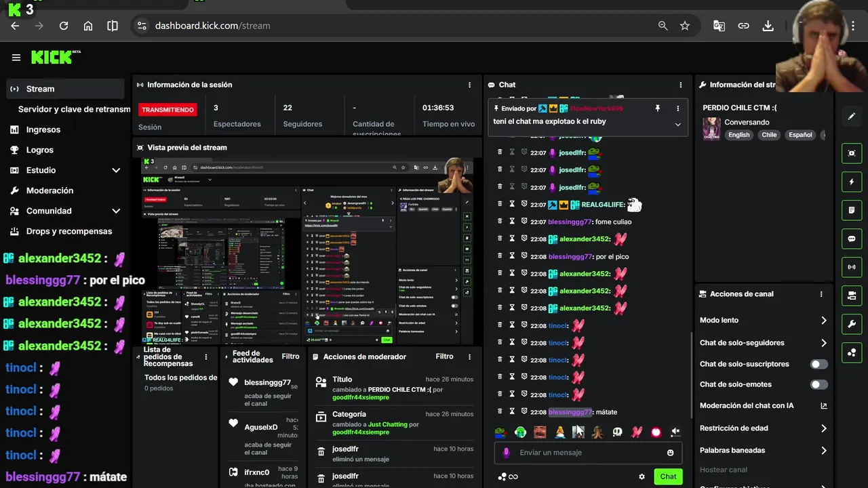Image resolution: width=868 pixels, height=488 pixels.
Task: Send message with green Chat button
Action: [x=668, y=476]
